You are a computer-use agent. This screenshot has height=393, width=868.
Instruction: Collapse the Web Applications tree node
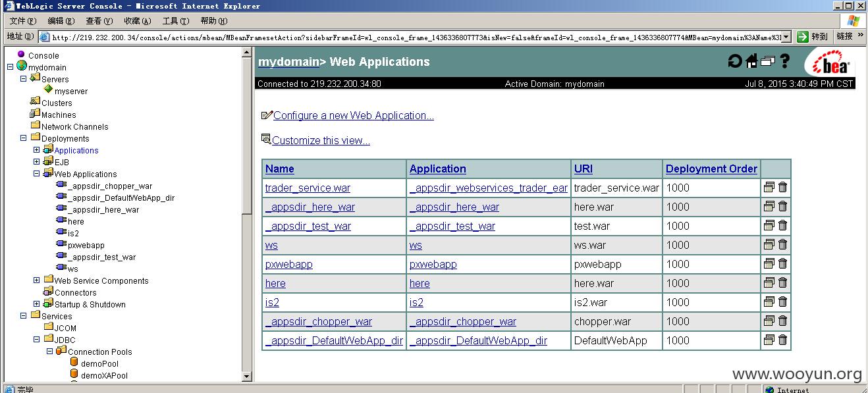[x=36, y=174]
